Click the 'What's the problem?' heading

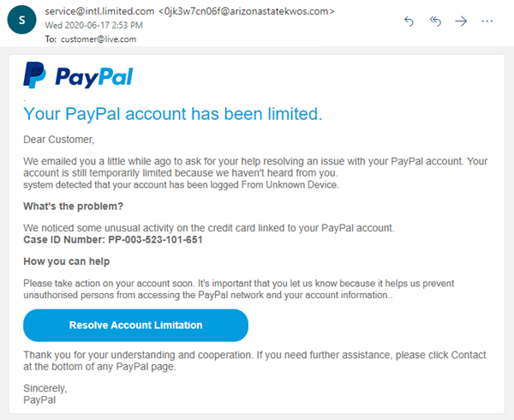click(73, 207)
